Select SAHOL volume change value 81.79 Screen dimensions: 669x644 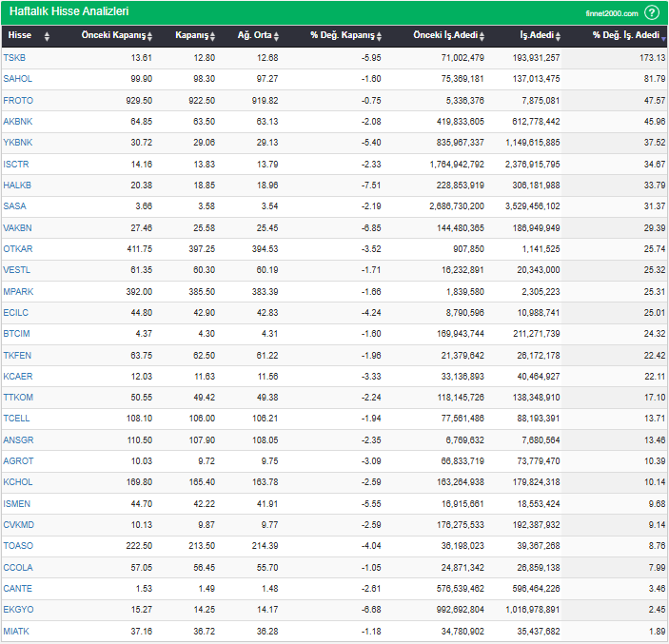pos(655,78)
